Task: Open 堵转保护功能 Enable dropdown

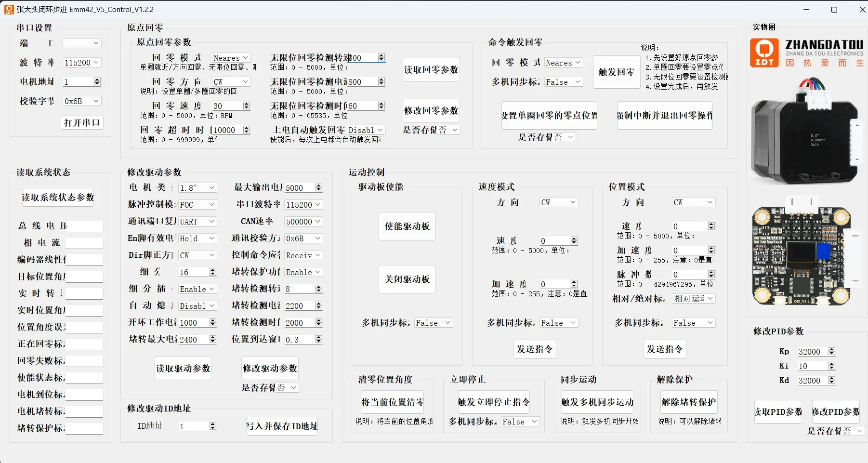Action: [x=304, y=272]
